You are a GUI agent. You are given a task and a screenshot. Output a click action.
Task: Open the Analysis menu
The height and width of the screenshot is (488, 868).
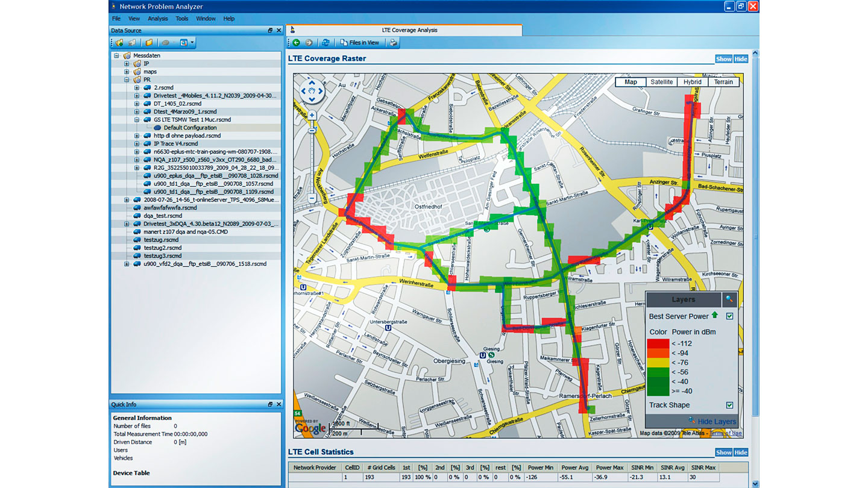coord(158,19)
